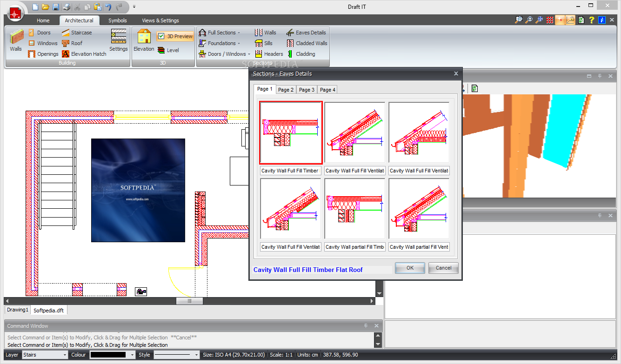Open the Customize Quick Access Toolbar arrow
The height and width of the screenshot is (364, 621).
[x=134, y=7]
